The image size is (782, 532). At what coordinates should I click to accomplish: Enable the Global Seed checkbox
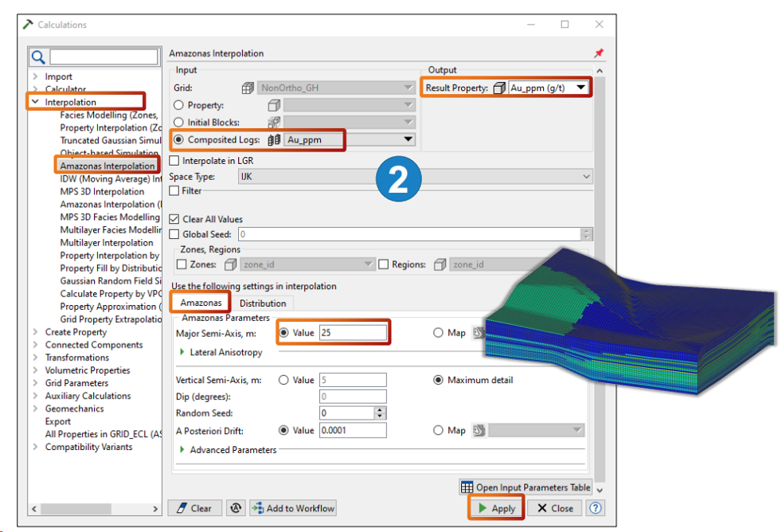tap(174, 234)
